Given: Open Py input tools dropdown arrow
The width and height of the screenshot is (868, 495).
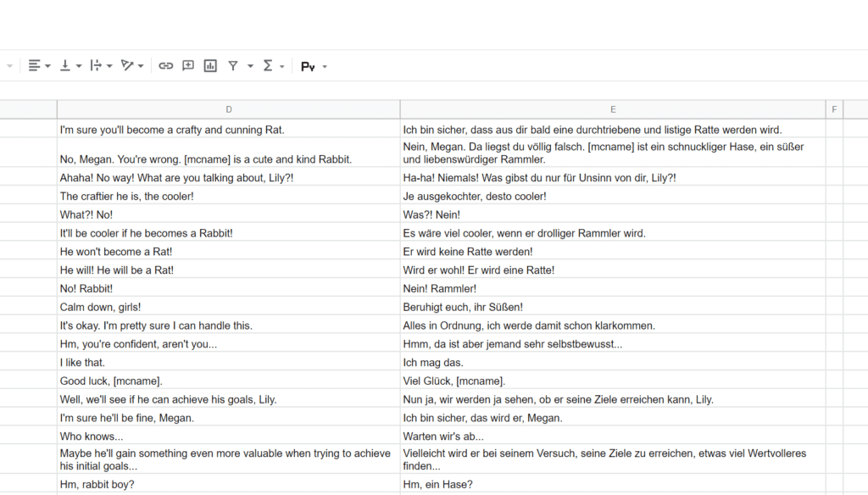Looking at the screenshot, I should [x=325, y=66].
